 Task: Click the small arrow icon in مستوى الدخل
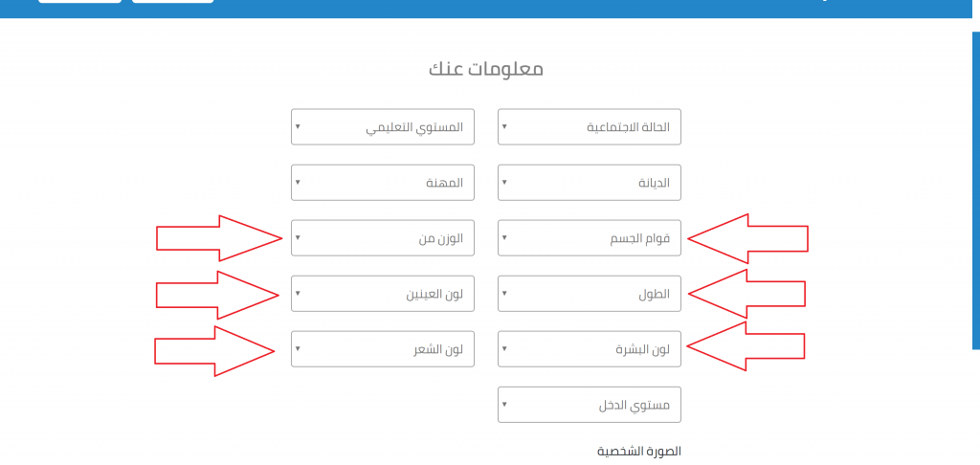click(504, 404)
